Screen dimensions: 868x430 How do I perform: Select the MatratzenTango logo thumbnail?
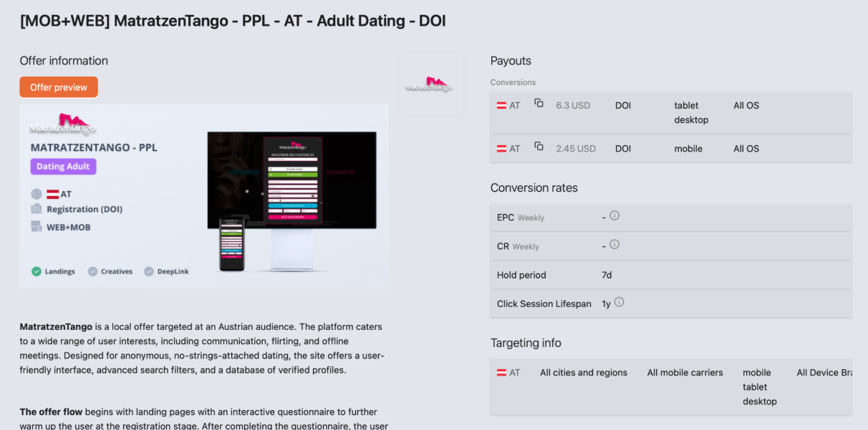431,84
